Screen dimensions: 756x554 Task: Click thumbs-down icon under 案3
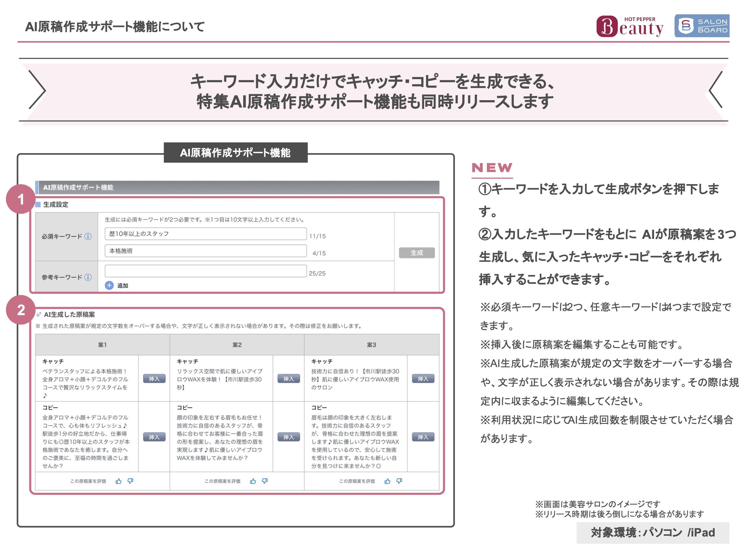399,481
